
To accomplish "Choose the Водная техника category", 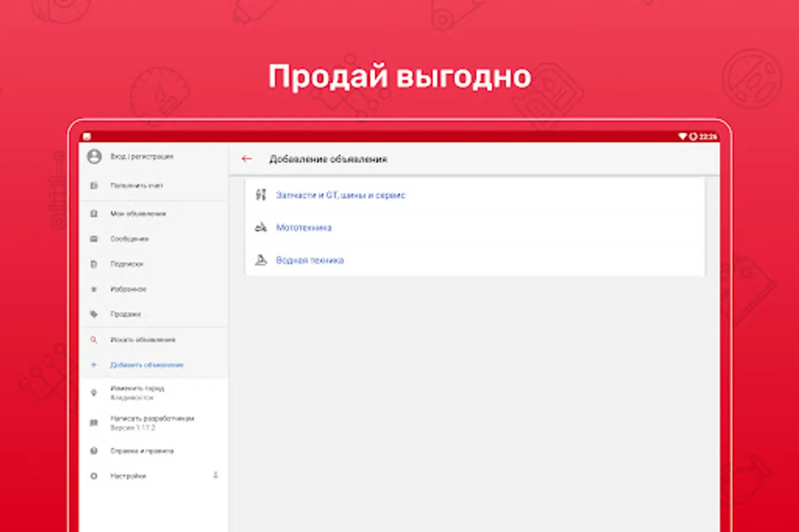I will [x=309, y=260].
